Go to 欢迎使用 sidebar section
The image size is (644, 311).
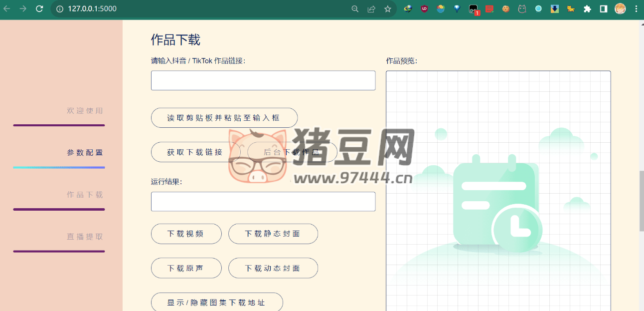(85, 111)
